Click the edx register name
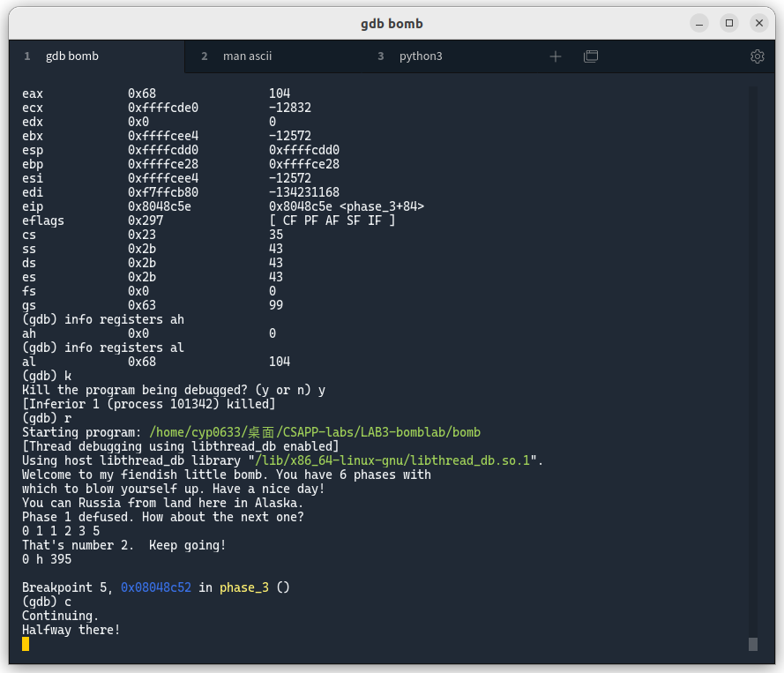784x673 pixels. [x=33, y=122]
